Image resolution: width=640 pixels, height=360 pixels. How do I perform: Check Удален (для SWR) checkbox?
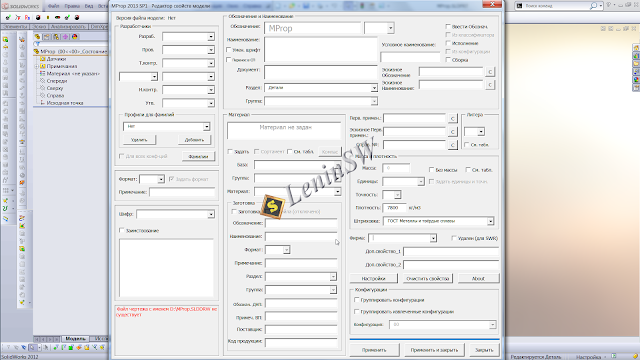[454, 238]
